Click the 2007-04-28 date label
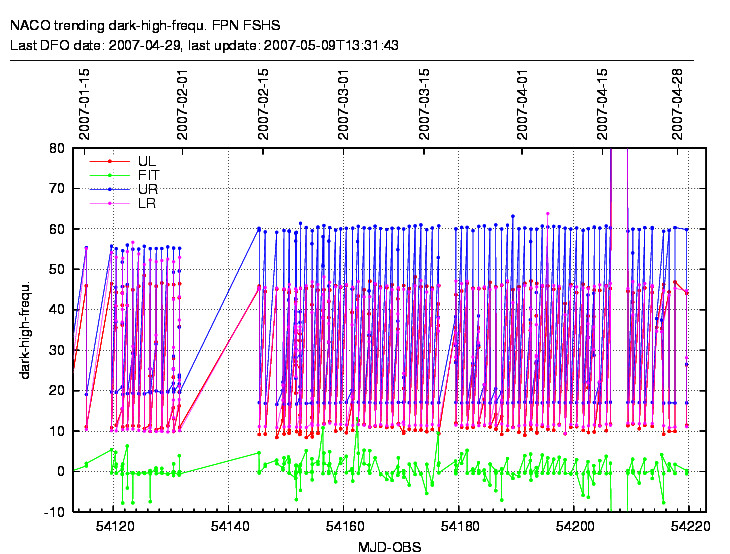The width and height of the screenshot is (730, 554). tap(677, 104)
